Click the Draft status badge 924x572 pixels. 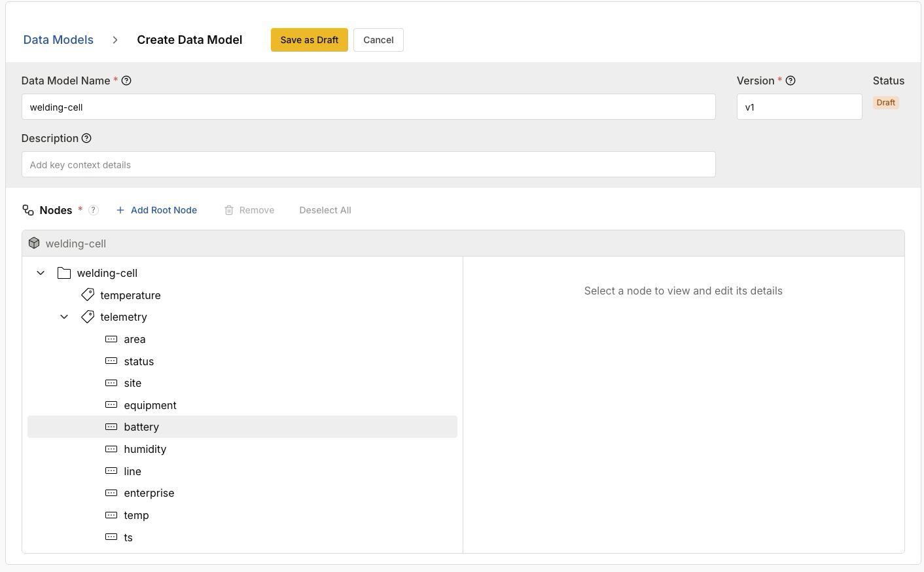(886, 103)
